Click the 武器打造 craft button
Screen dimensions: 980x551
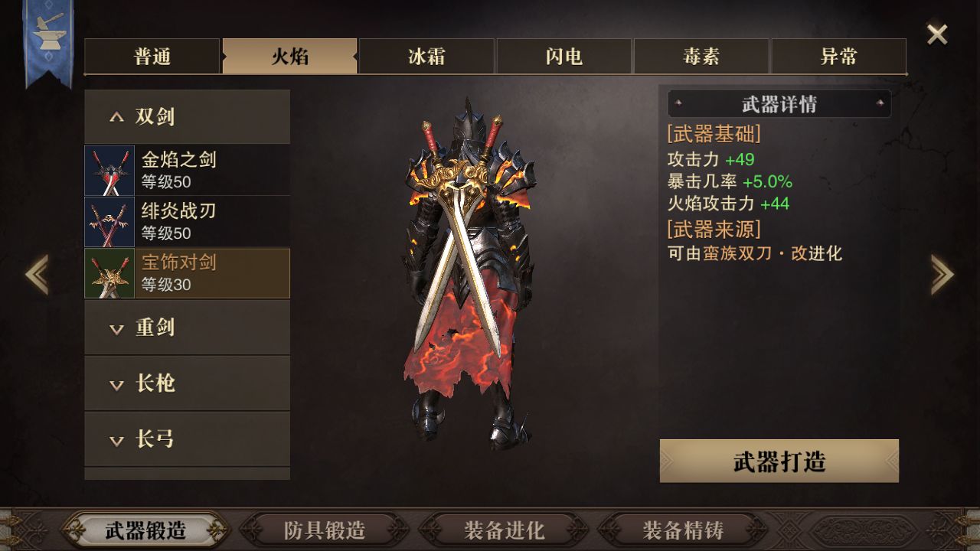pyautogui.click(x=779, y=461)
